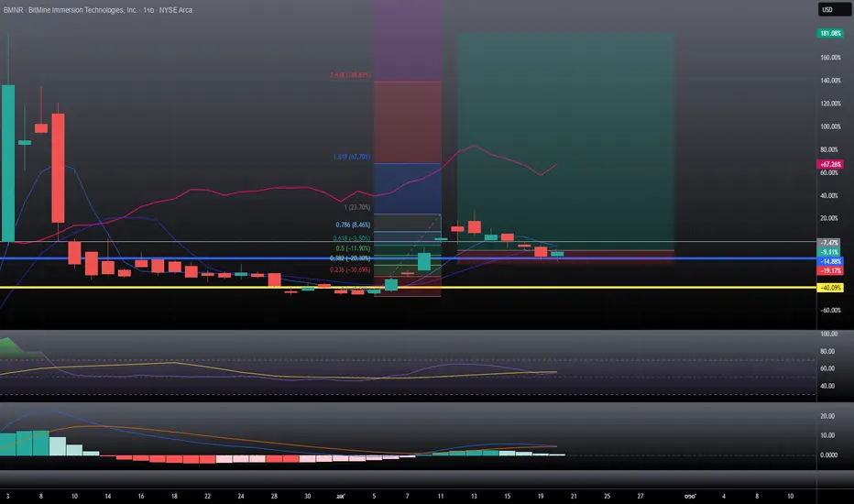Click the 100.00% level on price scale

coord(830,126)
